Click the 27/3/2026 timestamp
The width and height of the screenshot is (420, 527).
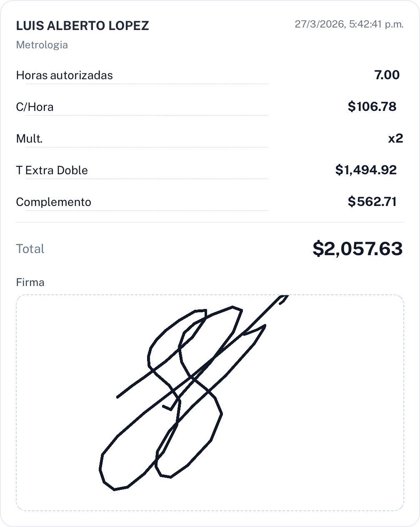click(x=349, y=24)
